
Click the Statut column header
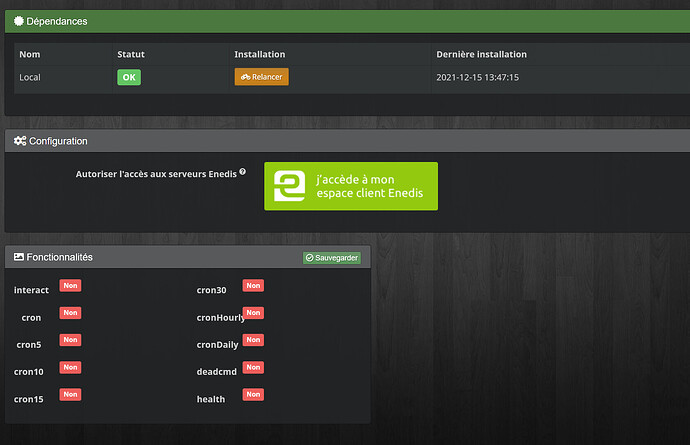tap(131, 54)
